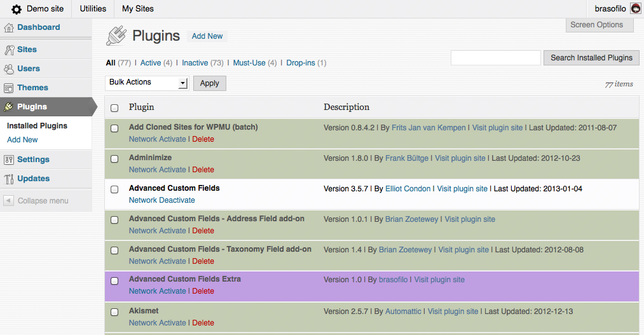644x335 pixels.
Task: Network Activate Add Cloned Sites for WPMU
Action: tap(157, 139)
